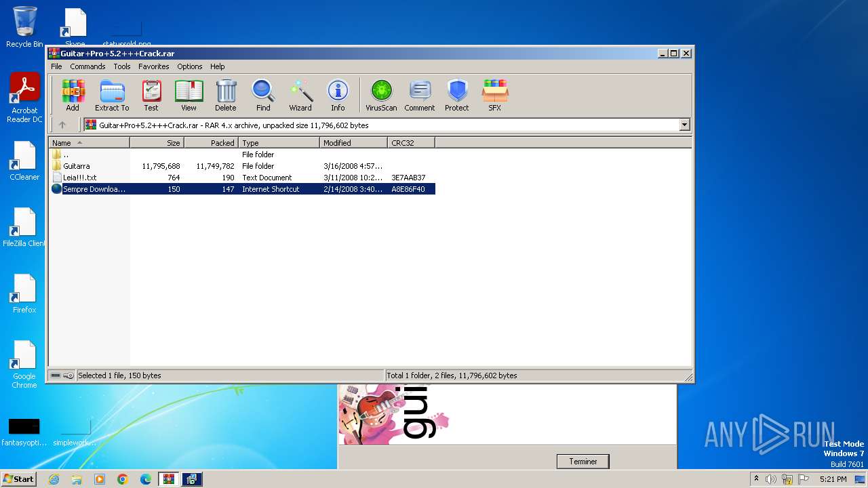This screenshot has width=868, height=488.
Task: Open Windows Explorer from taskbar
Action: pos(77,479)
